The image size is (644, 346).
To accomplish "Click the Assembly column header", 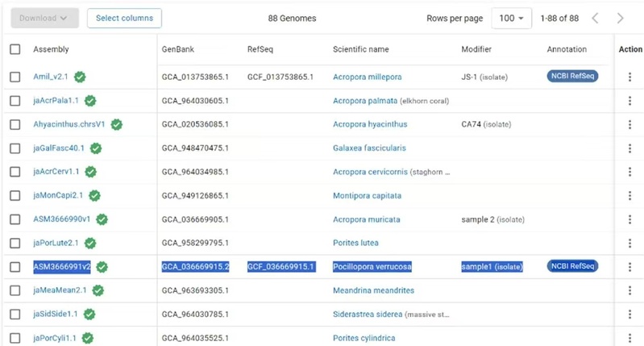I will [x=51, y=49].
